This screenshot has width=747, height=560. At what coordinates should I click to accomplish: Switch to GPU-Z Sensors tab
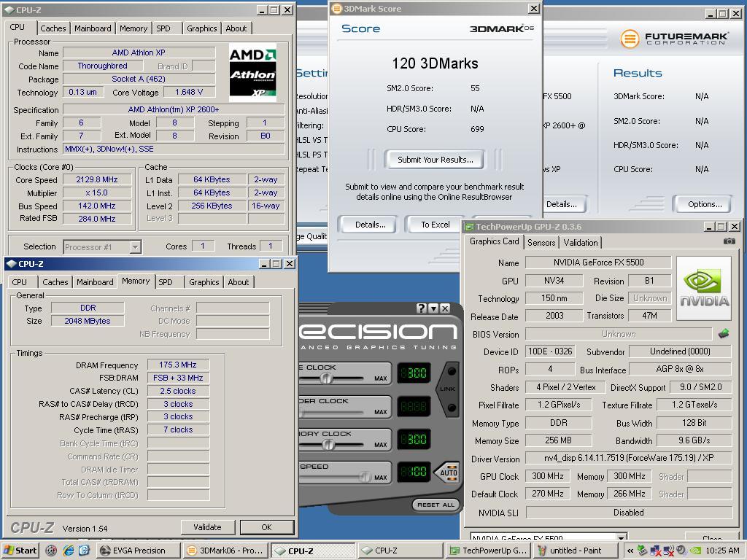coord(541,242)
